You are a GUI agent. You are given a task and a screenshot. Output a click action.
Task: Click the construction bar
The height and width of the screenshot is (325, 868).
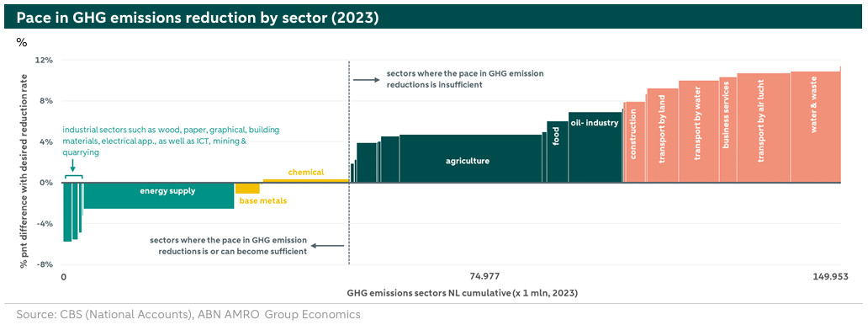coord(634,142)
